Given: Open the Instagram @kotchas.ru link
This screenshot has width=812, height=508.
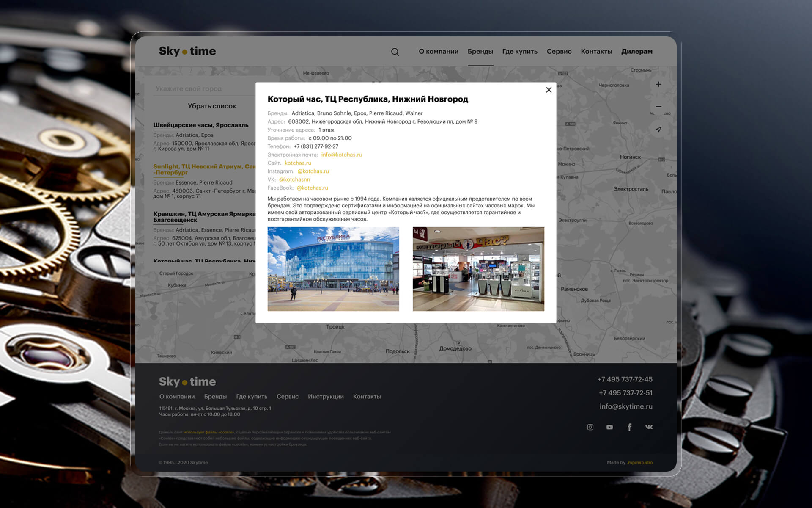Looking at the screenshot, I should point(313,171).
